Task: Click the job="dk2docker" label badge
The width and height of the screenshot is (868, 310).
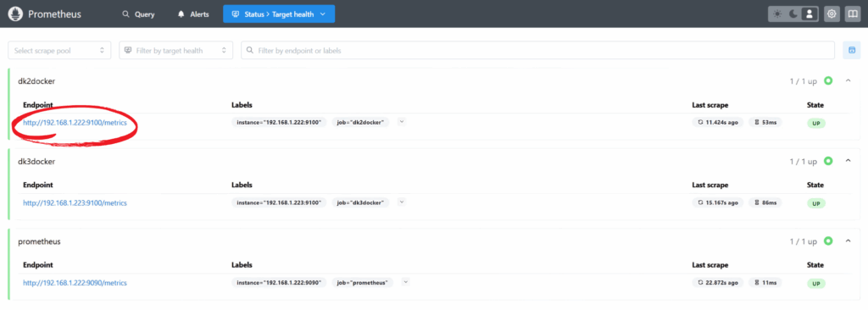Action: tap(361, 122)
